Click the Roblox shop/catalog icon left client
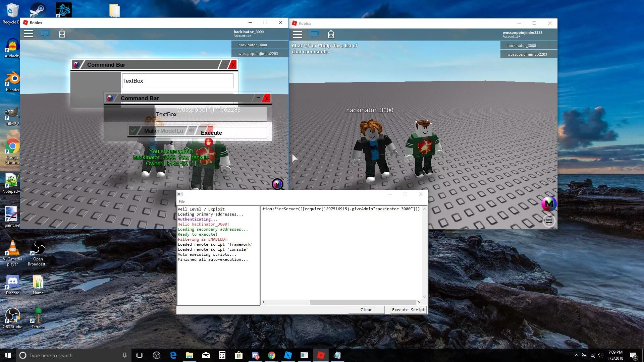 click(x=62, y=34)
